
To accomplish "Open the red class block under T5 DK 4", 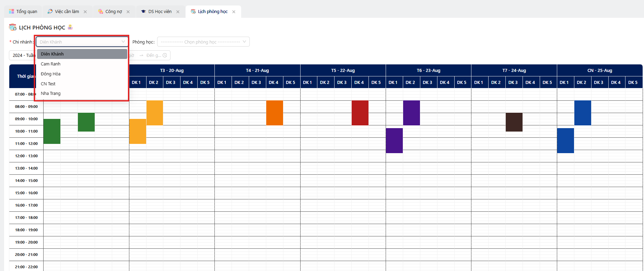I will click(360, 113).
